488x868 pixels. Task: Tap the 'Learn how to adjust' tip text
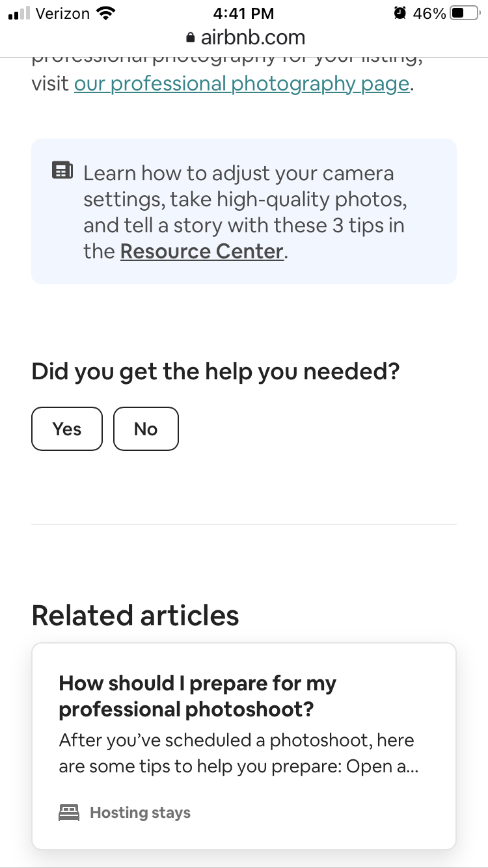pyautogui.click(x=245, y=212)
